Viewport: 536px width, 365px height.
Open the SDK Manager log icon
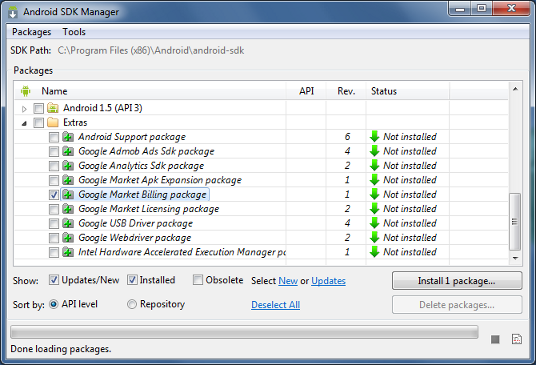click(517, 339)
